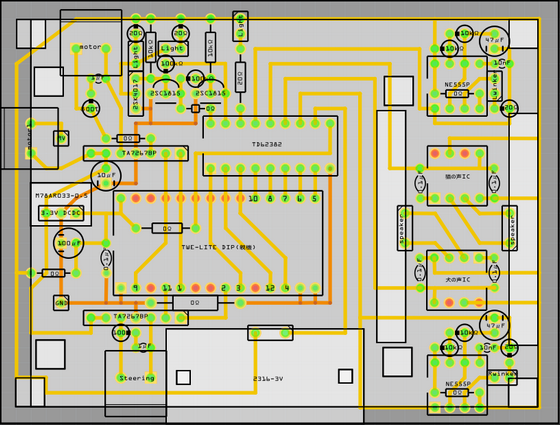Select the right 2SC1815 transistor

(x=210, y=91)
